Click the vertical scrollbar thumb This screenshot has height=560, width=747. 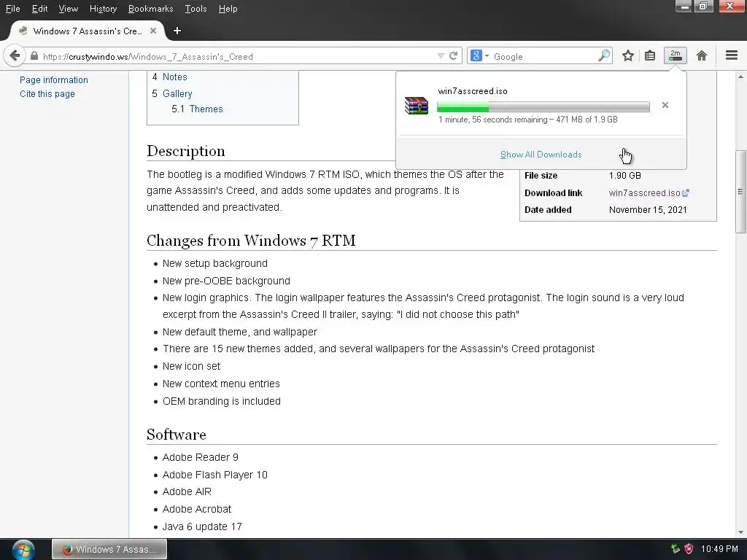coord(741,192)
